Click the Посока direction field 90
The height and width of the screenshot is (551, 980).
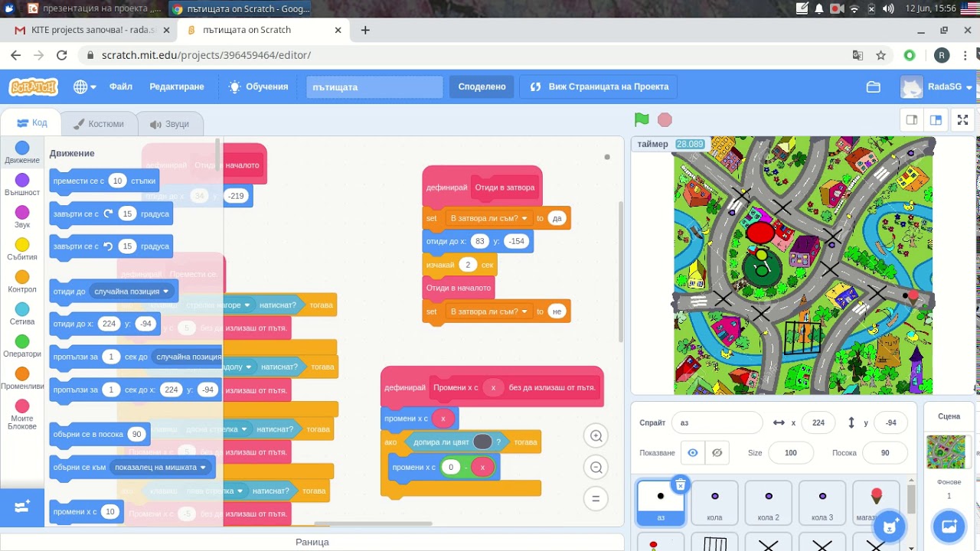pyautogui.click(x=885, y=453)
